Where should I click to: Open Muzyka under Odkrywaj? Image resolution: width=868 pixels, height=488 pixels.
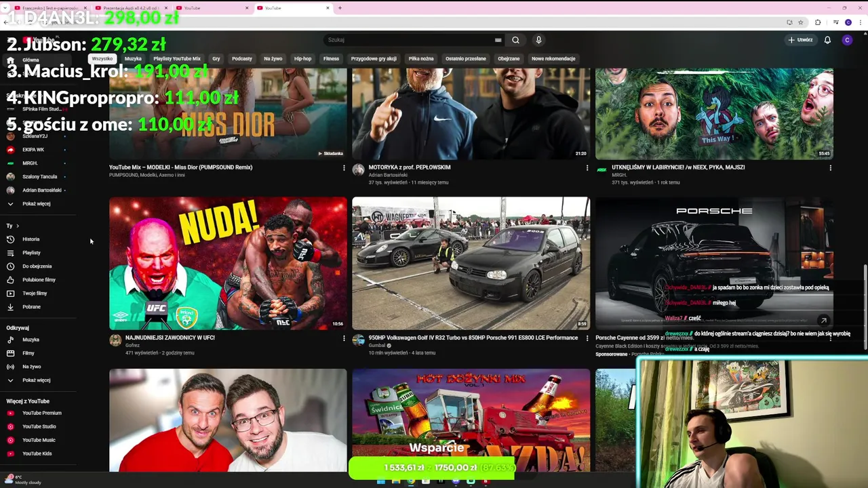click(x=31, y=340)
